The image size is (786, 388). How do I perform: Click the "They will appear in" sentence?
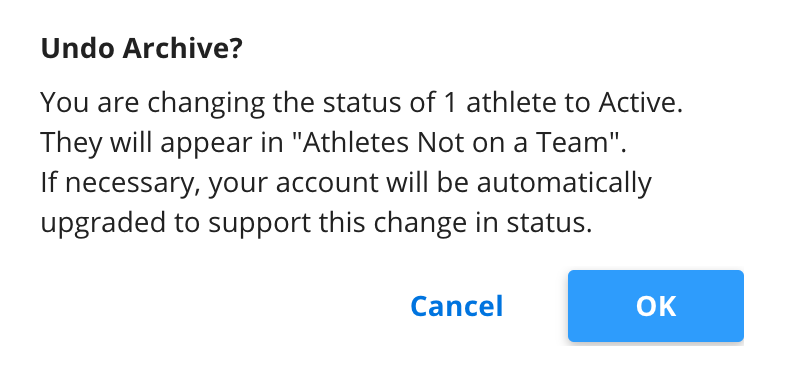tap(333, 143)
